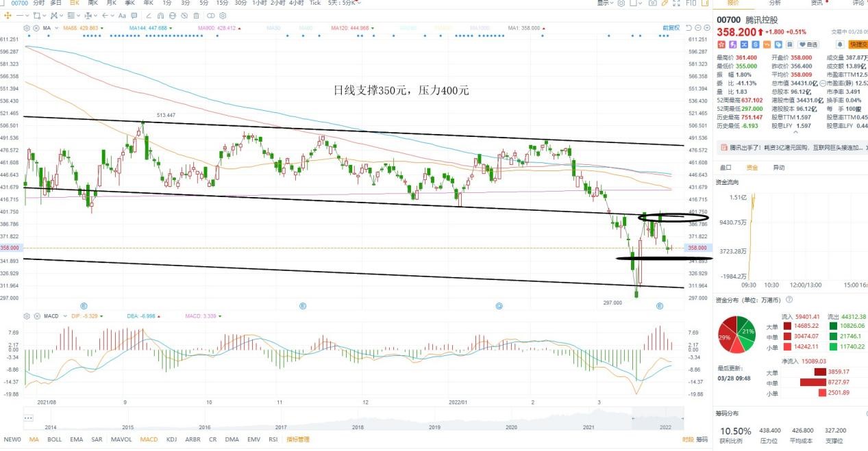The height and width of the screenshot is (451, 868).
Task: Select the crosshair cursor drawing tool
Action: [8, 15]
